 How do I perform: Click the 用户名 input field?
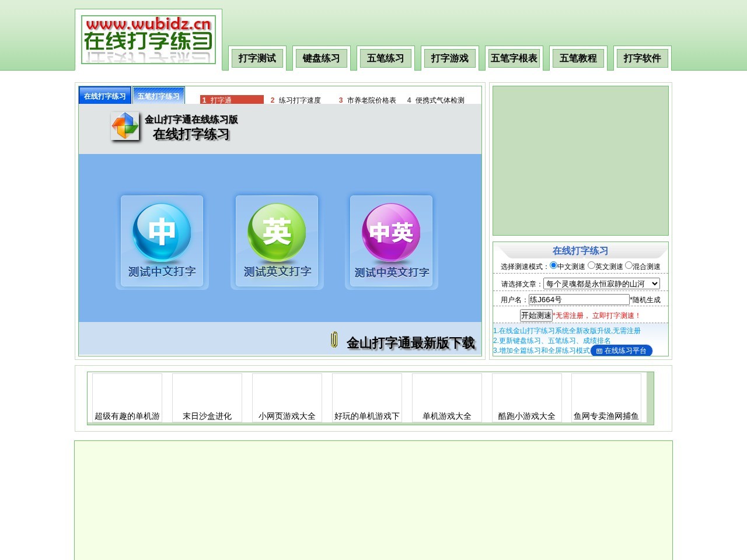point(579,299)
